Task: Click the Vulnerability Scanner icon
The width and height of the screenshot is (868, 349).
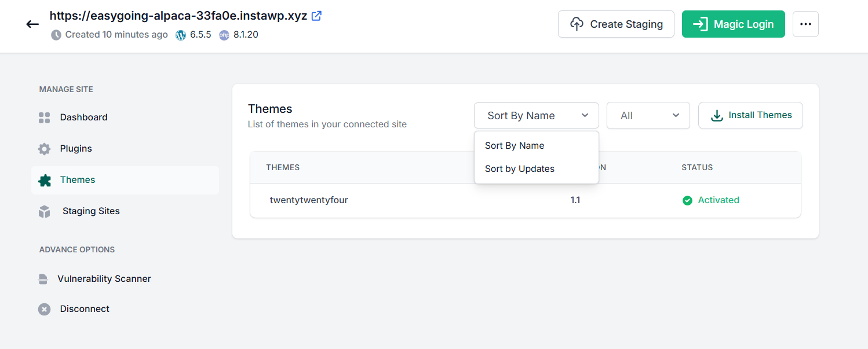Action: click(x=43, y=279)
